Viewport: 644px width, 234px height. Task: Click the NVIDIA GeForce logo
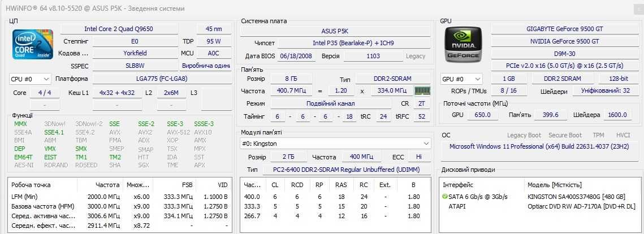463,44
